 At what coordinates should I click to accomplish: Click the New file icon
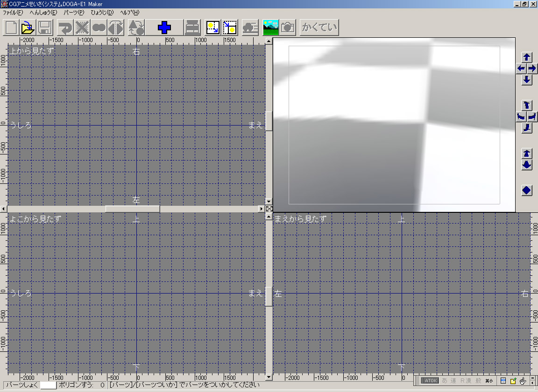12,28
